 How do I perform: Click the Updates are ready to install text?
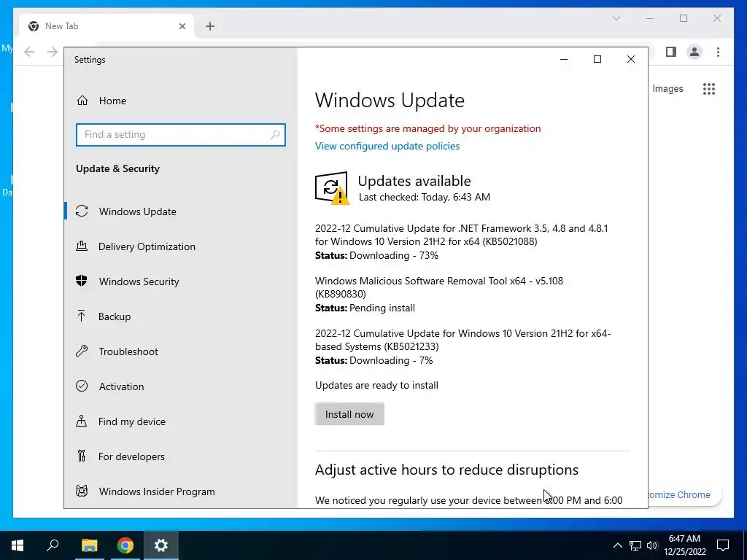tap(376, 385)
